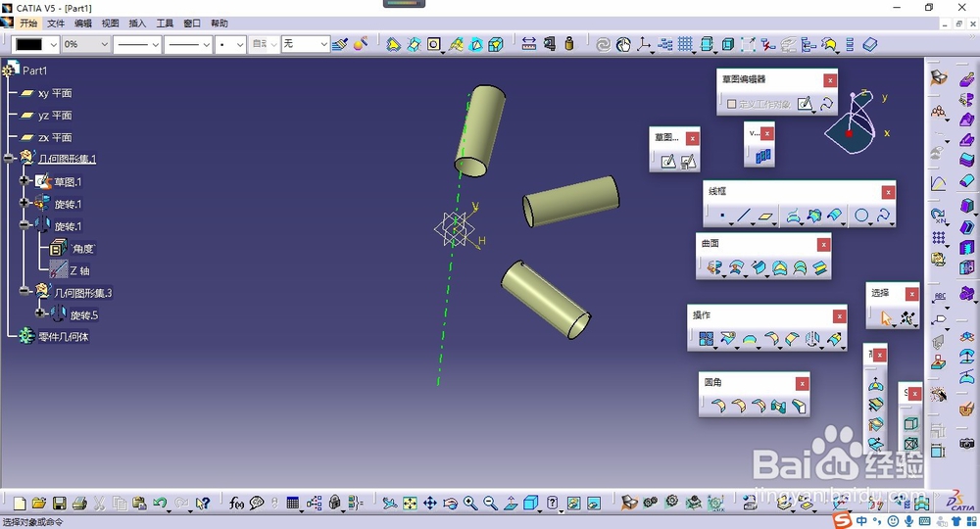Screen dimensions: 980x529
Task: Click the sketch icon in small 草图 toolbar
Action: coord(668,162)
